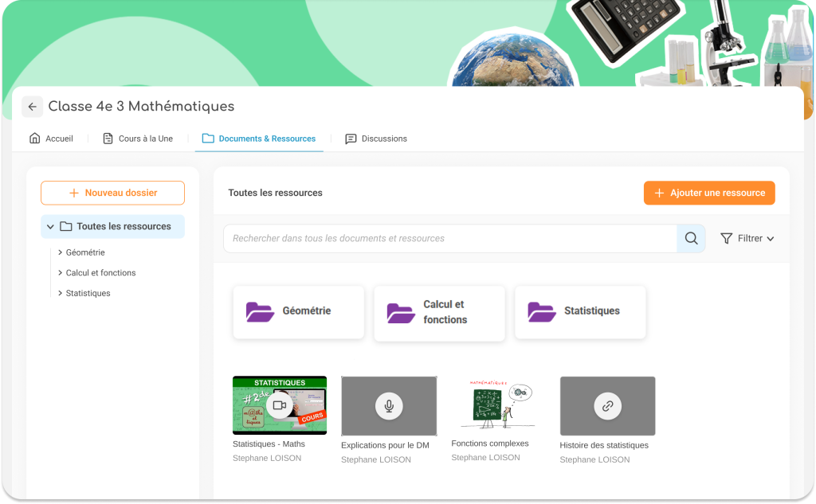Open the Cours à la Une tab

[x=138, y=139]
